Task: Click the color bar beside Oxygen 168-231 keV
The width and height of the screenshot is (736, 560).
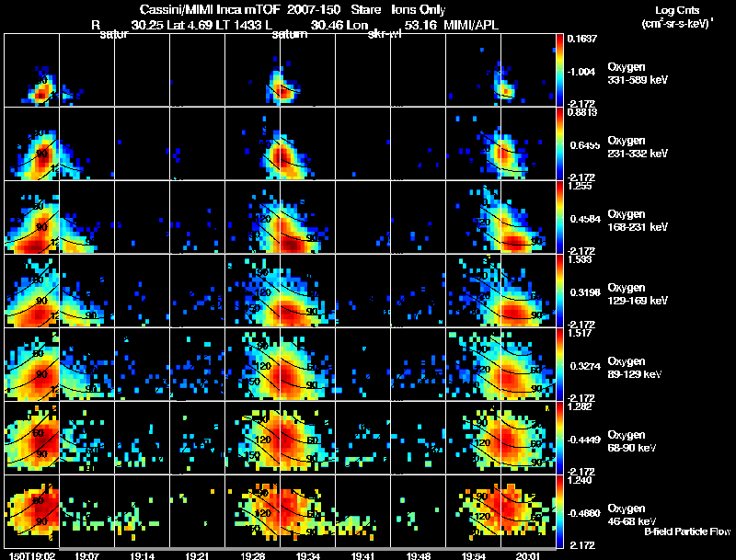Action: [x=559, y=218]
